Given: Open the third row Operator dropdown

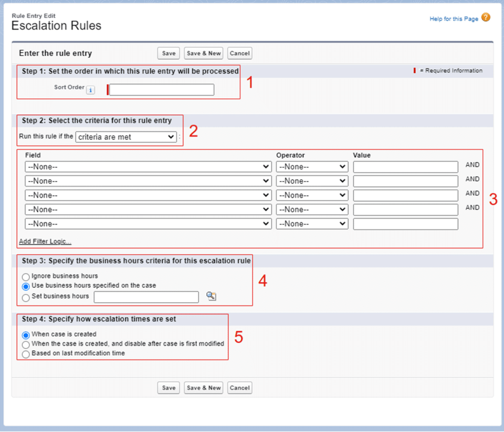Looking at the screenshot, I should click(312, 196).
